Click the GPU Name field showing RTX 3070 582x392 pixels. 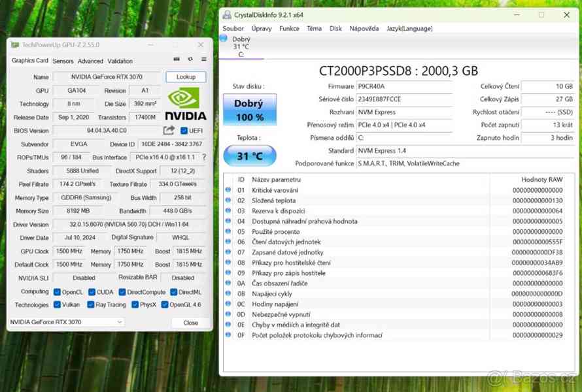tap(107, 77)
